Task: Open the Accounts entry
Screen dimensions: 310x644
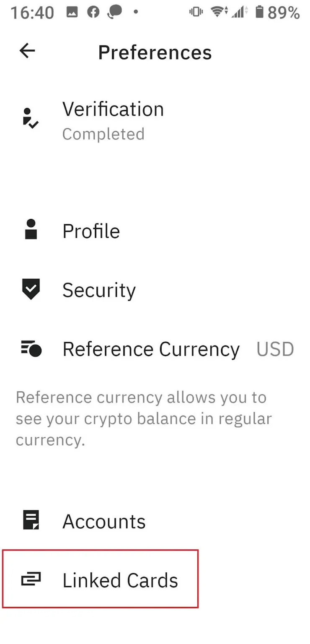Action: (x=104, y=522)
